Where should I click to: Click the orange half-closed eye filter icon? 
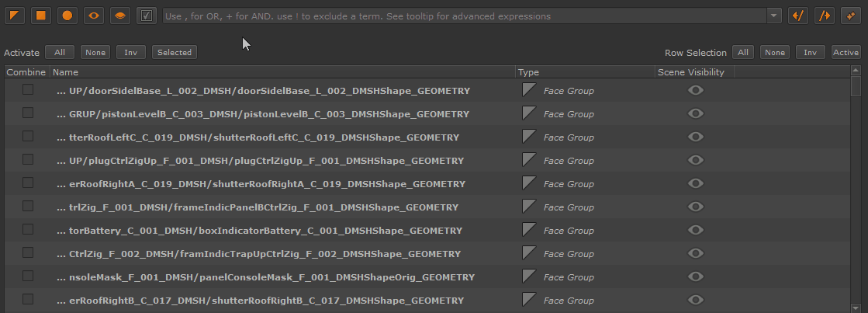pos(119,16)
